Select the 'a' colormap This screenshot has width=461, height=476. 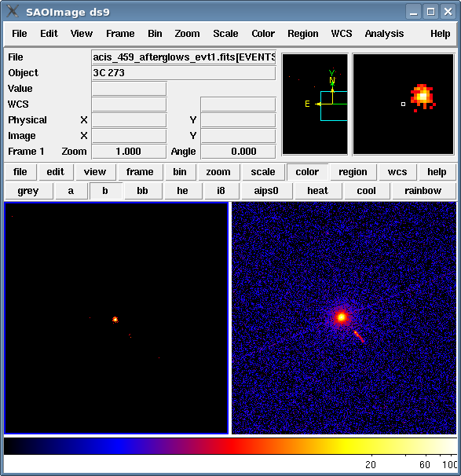(x=71, y=191)
